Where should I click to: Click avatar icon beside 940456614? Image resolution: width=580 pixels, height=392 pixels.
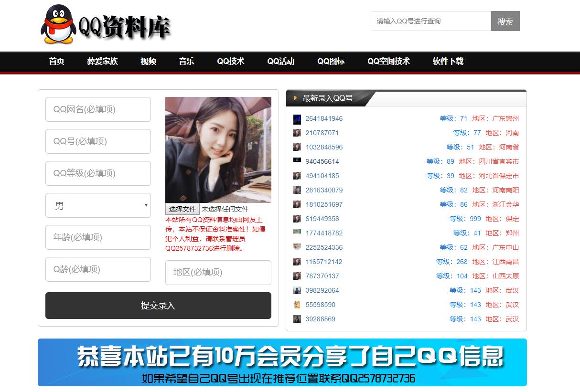[x=297, y=160]
